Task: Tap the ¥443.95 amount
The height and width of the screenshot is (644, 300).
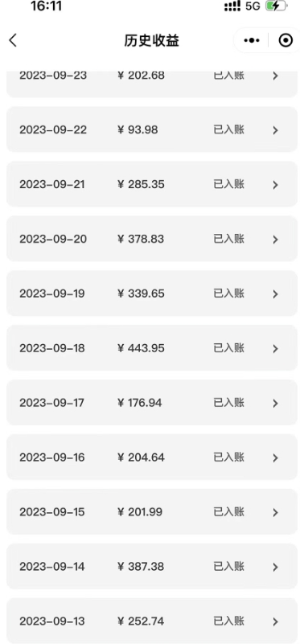Action: [141, 348]
